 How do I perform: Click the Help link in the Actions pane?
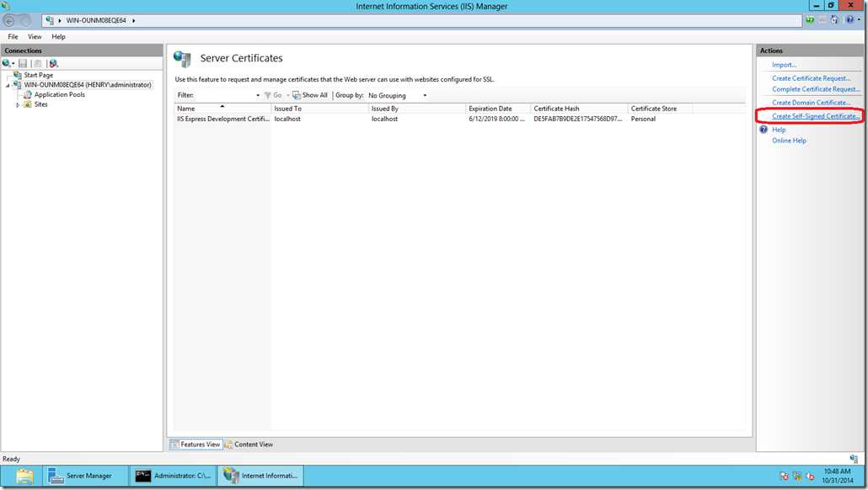[x=779, y=130]
